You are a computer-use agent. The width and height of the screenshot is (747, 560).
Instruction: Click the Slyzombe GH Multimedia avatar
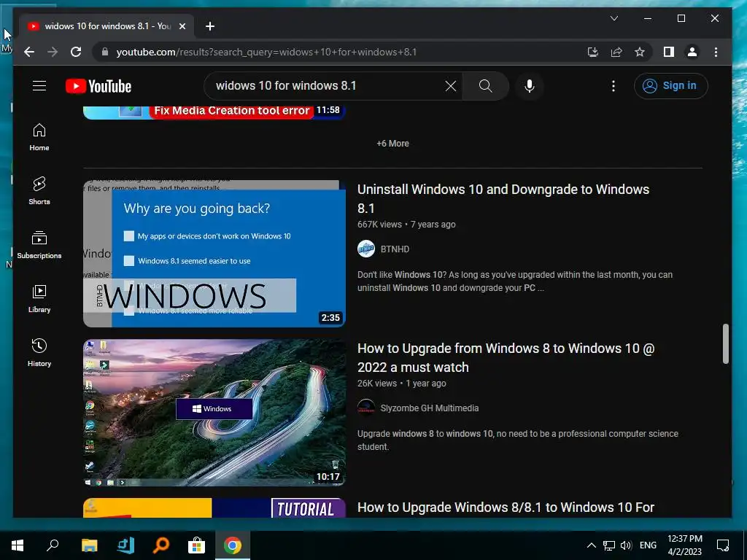366,408
